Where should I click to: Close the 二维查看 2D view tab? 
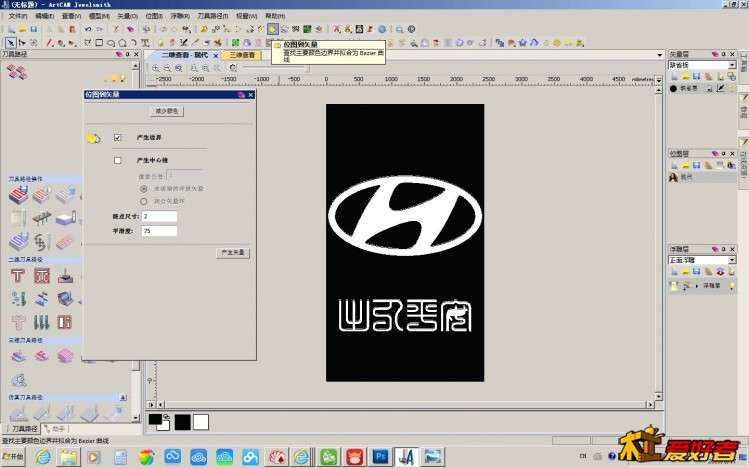(215, 55)
